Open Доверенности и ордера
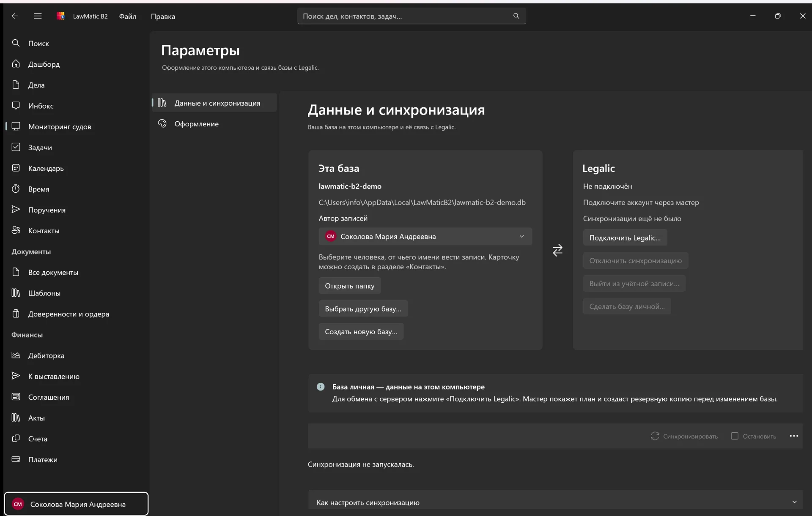The width and height of the screenshot is (812, 516). click(x=76, y=314)
